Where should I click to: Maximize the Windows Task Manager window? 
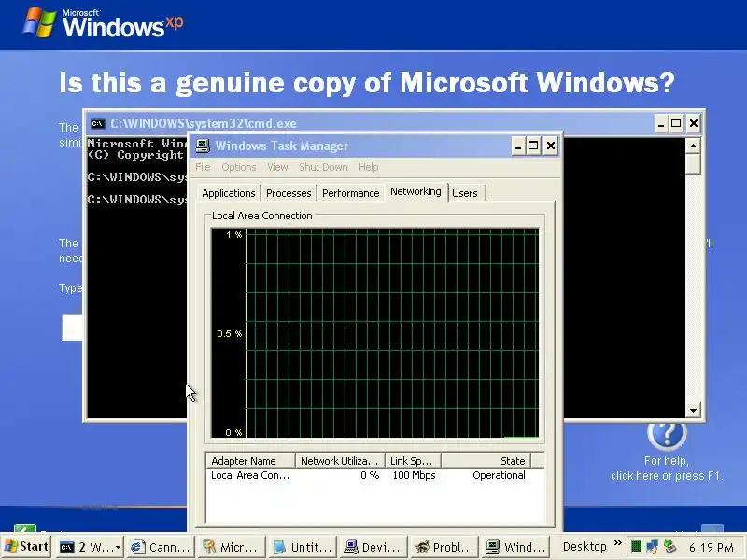533,146
